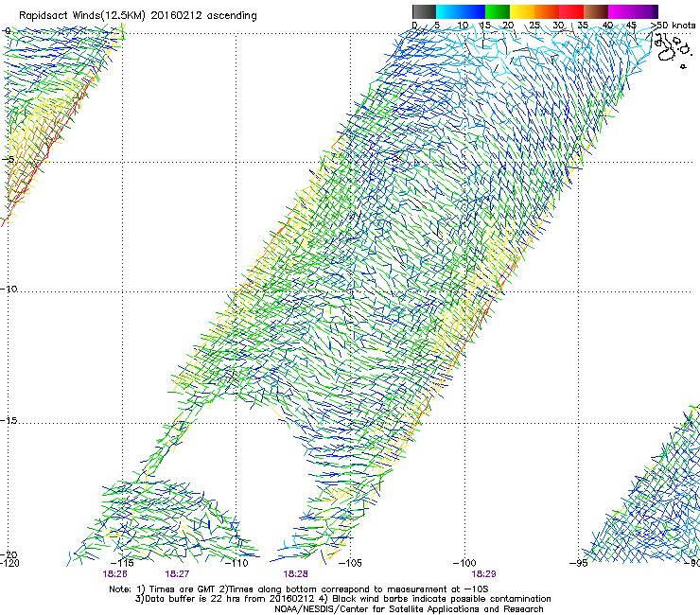700x615 pixels.
Task: Click the -5 latitude axis label
Action: [9, 160]
